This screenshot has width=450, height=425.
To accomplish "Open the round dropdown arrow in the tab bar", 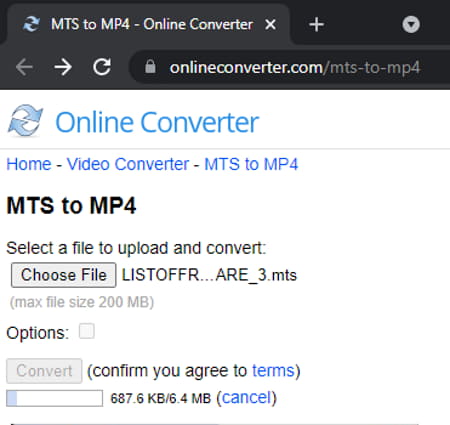I will [411, 24].
